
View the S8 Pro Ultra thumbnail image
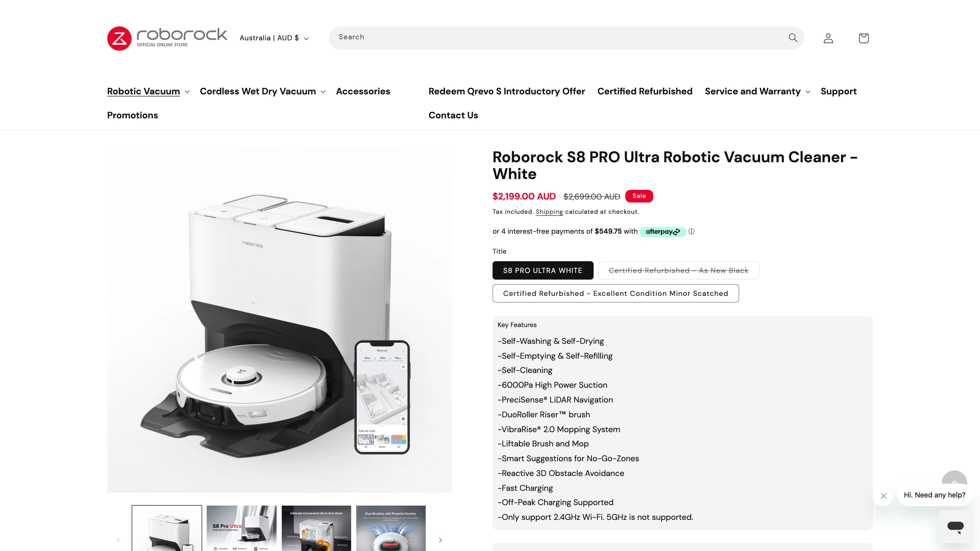242,528
